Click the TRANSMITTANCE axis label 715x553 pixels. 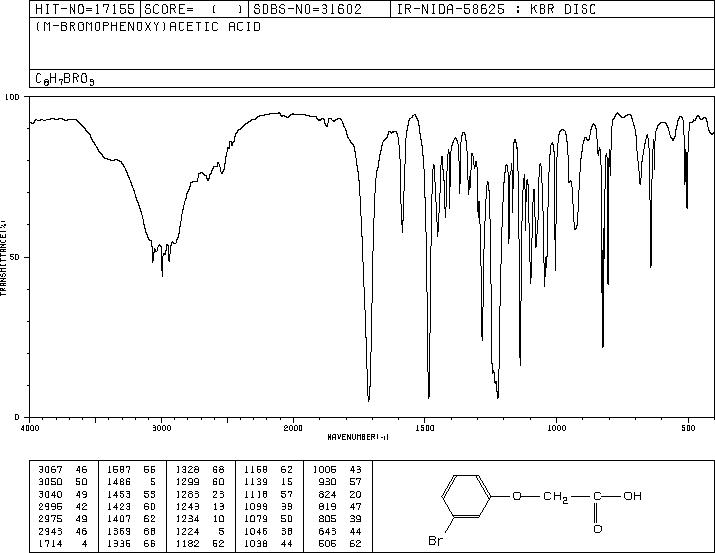5,256
